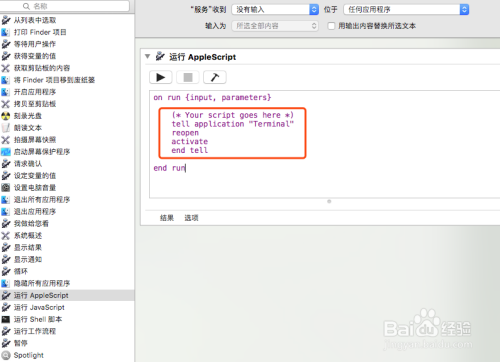The image size is (500, 362).
Task: Focus the 名称 search field
Action: [65, 6]
